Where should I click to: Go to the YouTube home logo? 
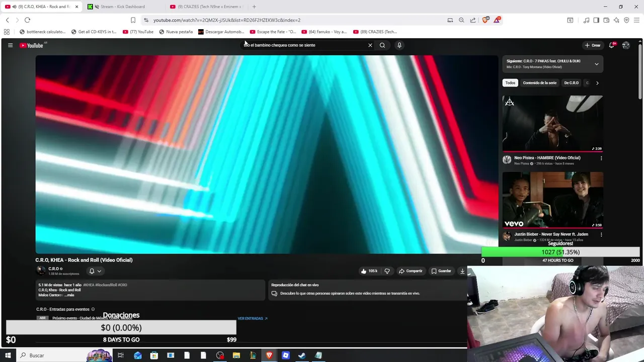[x=32, y=45]
